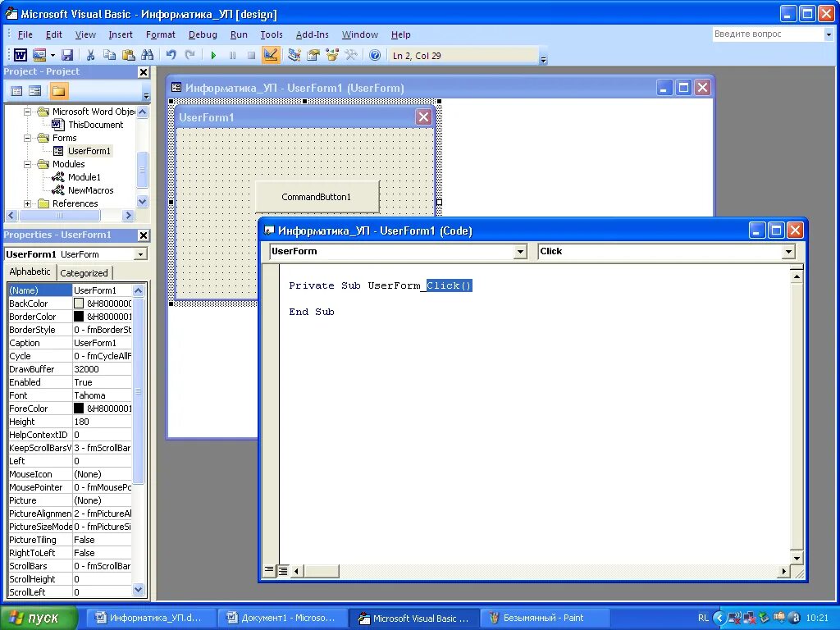Click the Break pause icon
Image resolution: width=840 pixels, height=630 pixels.
coord(232,55)
